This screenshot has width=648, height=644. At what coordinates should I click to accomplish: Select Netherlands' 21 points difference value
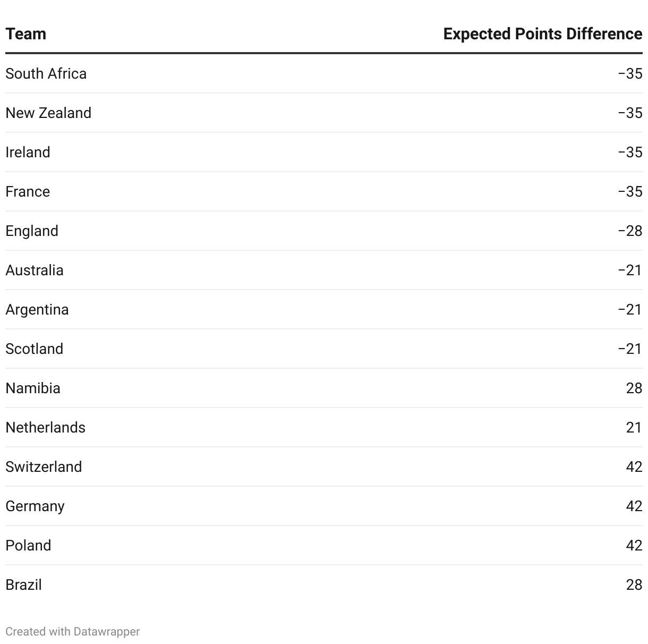634,427
